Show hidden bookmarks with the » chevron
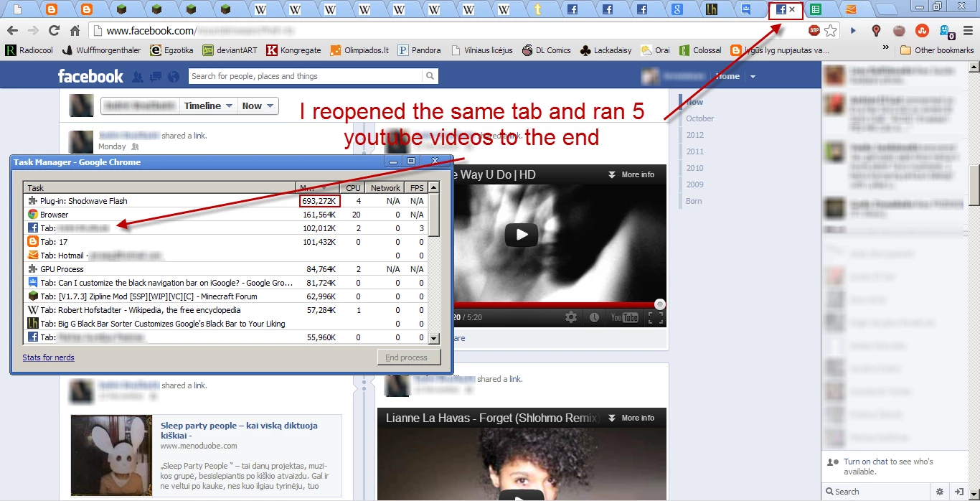Viewport: 980px width, 501px height. (885, 49)
